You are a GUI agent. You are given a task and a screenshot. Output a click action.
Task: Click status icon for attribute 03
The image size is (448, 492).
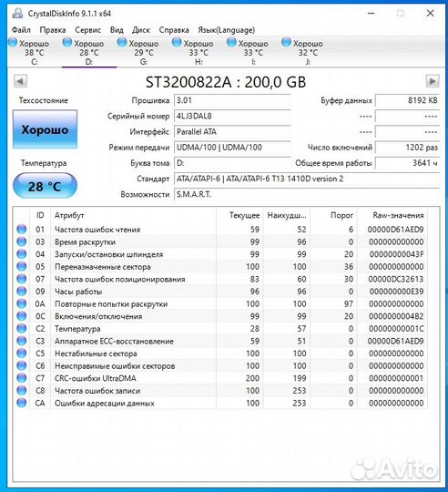[x=22, y=241]
